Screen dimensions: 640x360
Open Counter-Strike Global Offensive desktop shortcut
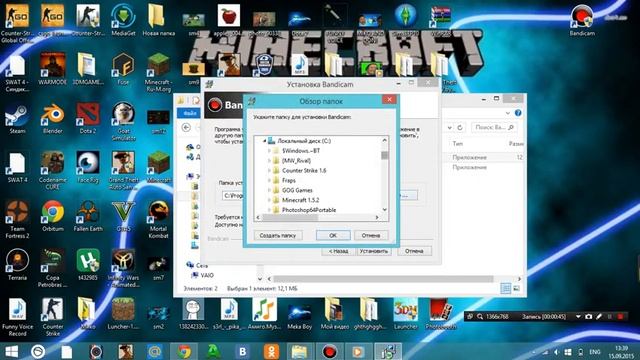tap(17, 22)
